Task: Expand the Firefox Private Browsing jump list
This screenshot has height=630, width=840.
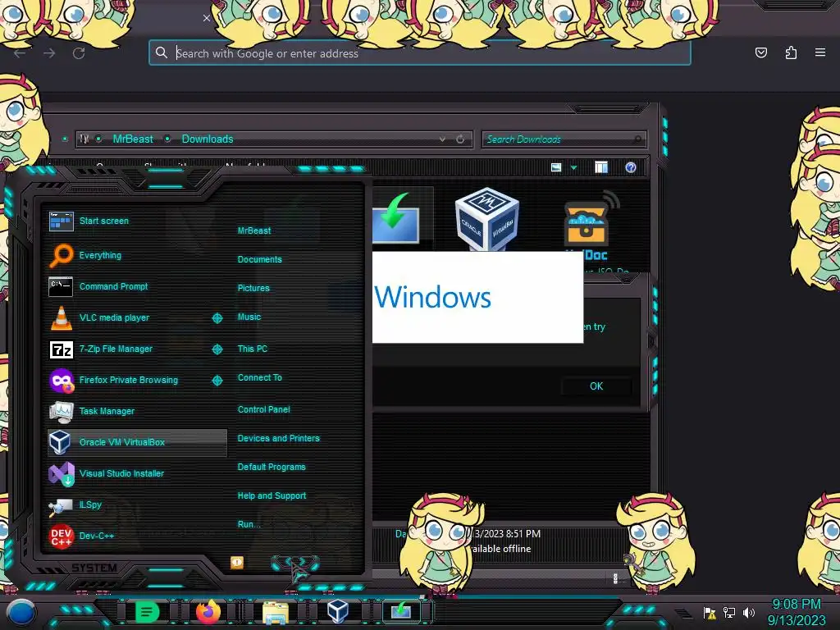Action: [217, 381]
